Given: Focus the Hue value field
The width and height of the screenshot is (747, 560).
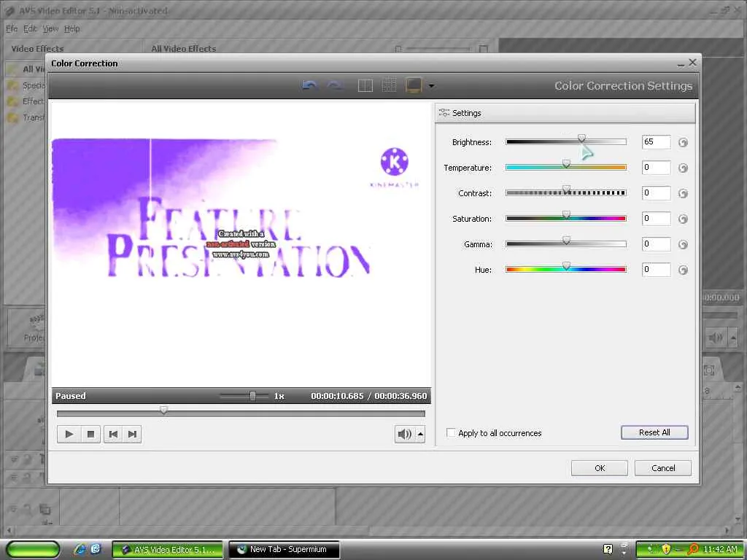Looking at the screenshot, I should tap(656, 270).
